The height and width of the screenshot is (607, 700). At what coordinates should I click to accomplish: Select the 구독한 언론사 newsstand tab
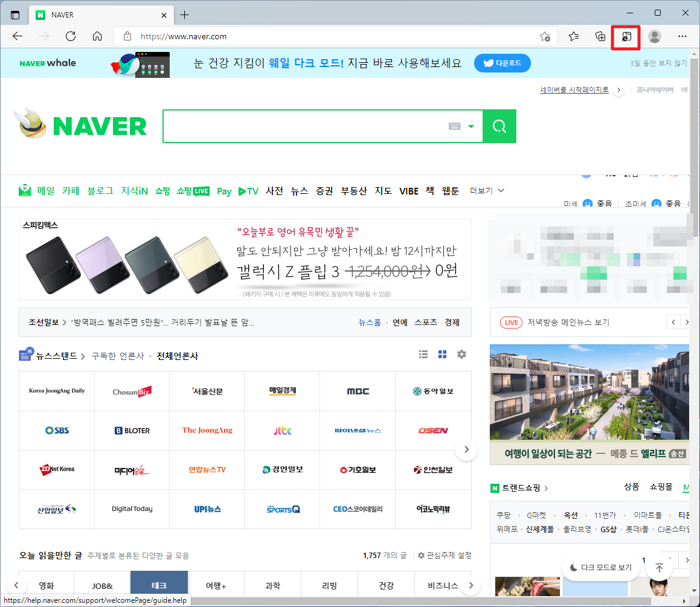coord(117,356)
